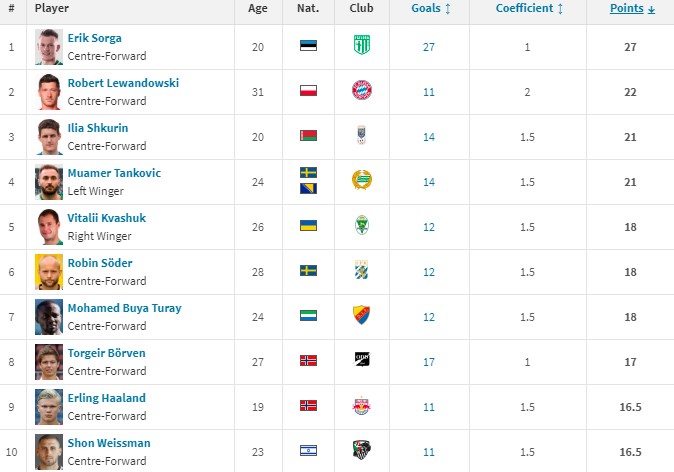Click the Odd club crest for Torgeir Börven
The height and width of the screenshot is (472, 674).
click(x=362, y=359)
